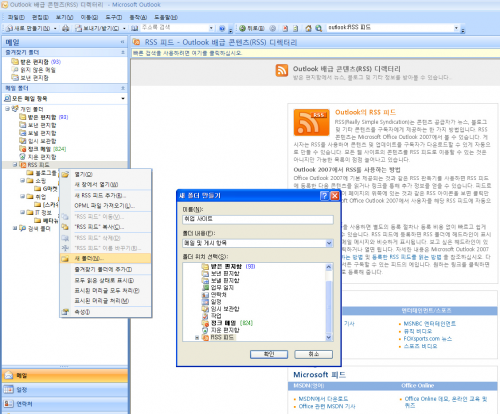The height and width of the screenshot is (414, 500).
Task: Open the 새로 만들기 dropdown arrow
Action: (55, 28)
